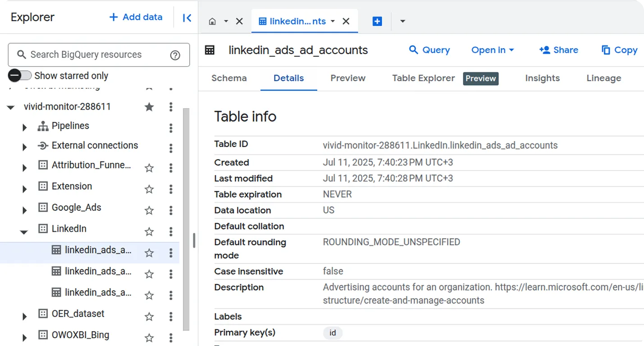Open more actions for OWOXBI_Bing
The height and width of the screenshot is (346, 644).
point(171,337)
